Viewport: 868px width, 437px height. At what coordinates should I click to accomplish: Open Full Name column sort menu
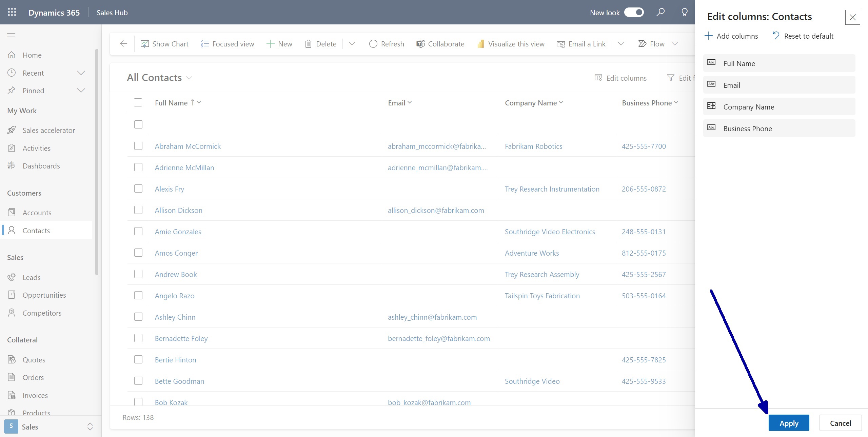coord(199,102)
